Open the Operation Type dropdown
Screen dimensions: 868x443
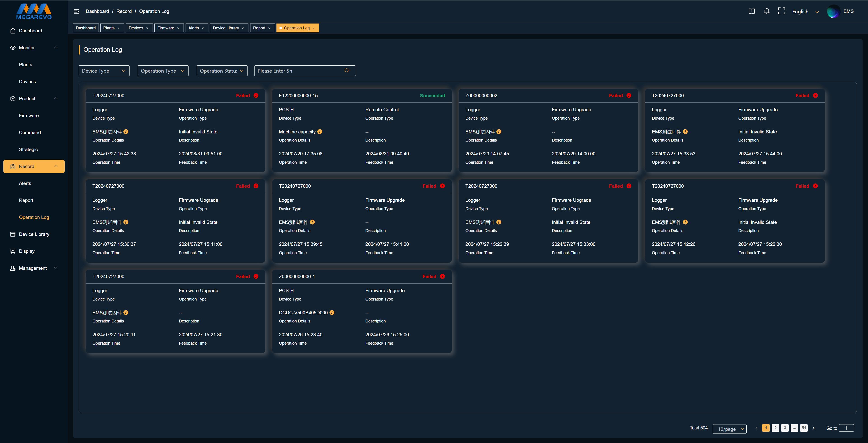pos(163,71)
